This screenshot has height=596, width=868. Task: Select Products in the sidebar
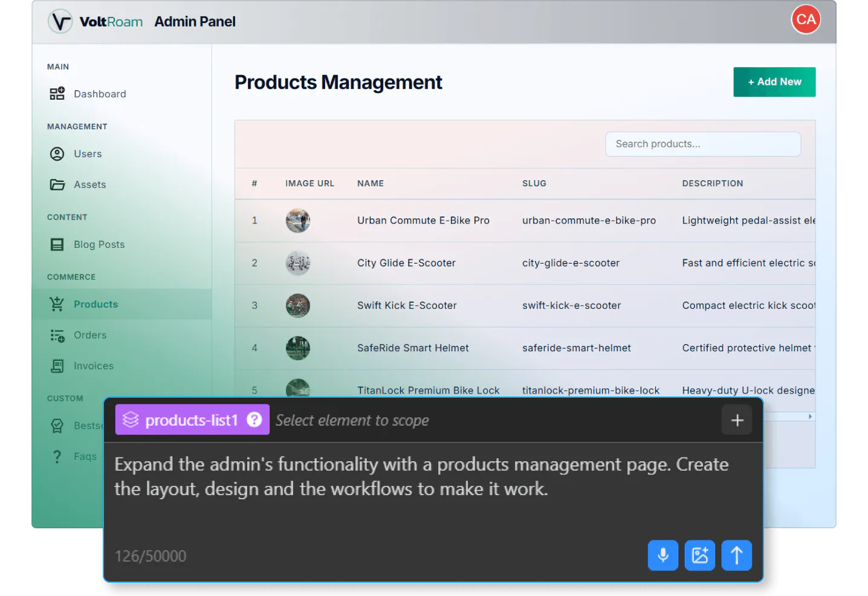tap(121, 304)
